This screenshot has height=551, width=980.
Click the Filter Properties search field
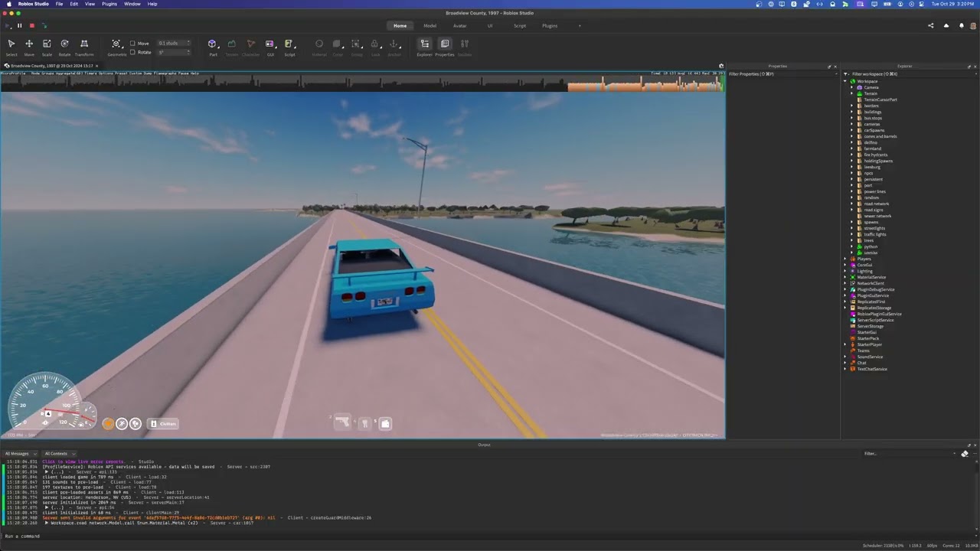point(781,74)
